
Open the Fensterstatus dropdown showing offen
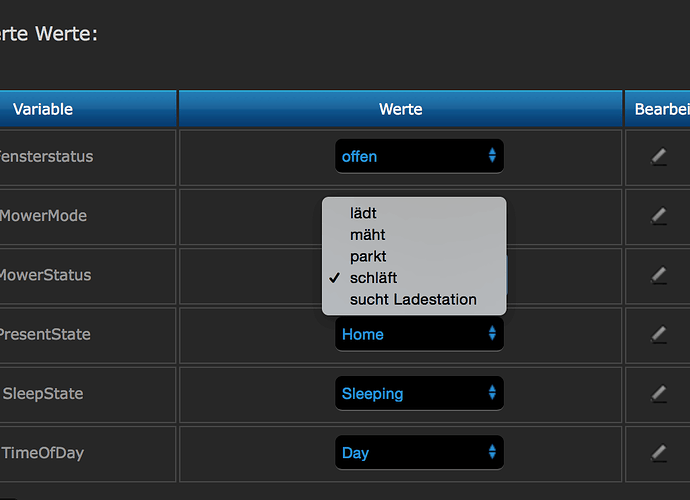tap(419, 156)
